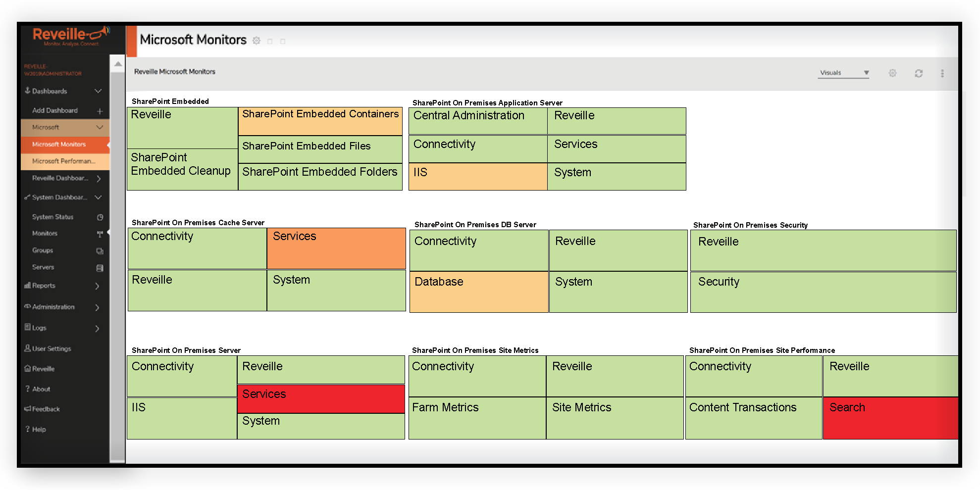
Task: Open Reveille tile in Site Performance group
Action: click(890, 376)
